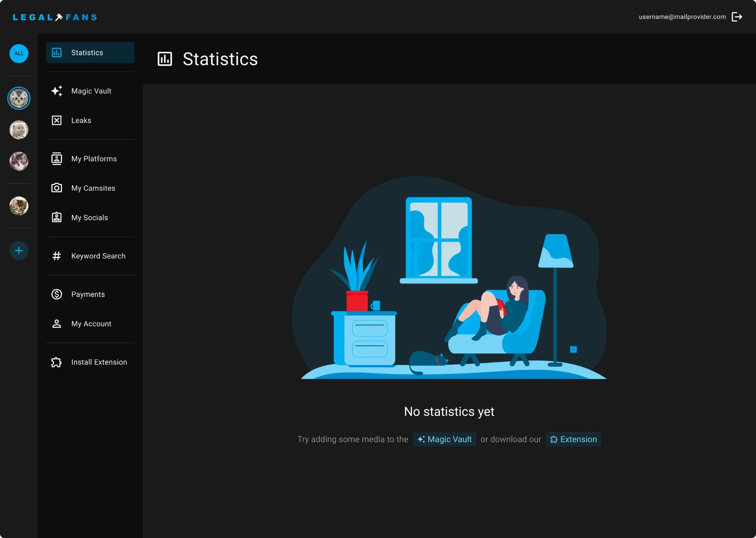Click the LegalFans logo
756x538 pixels.
point(55,17)
